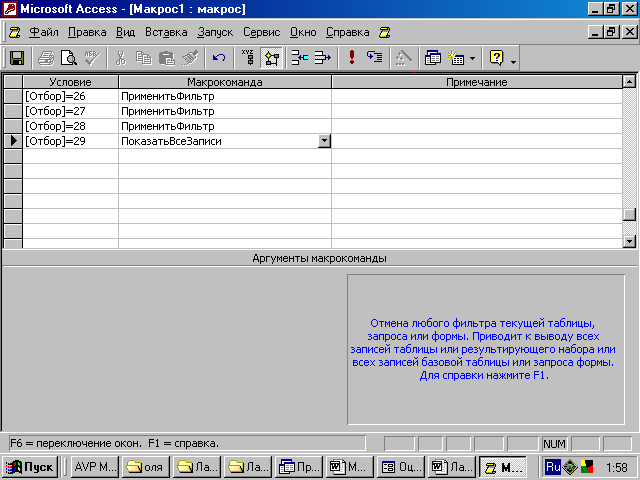640x480 pixels.
Task: Open the Правка menu
Action: pos(87,32)
